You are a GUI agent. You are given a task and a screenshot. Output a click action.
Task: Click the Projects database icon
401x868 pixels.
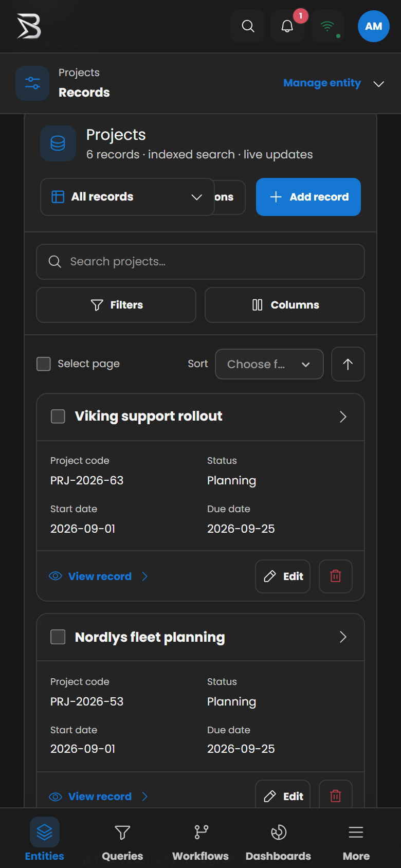(x=58, y=143)
